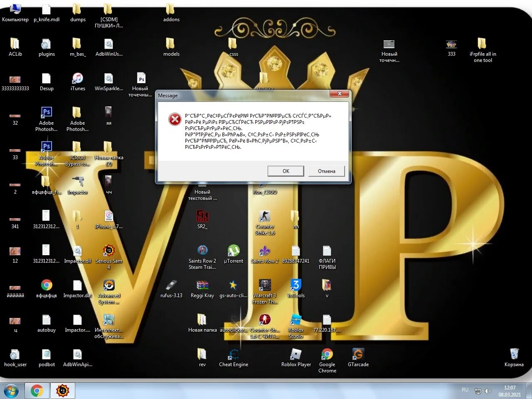Screen dimensions: 532x399
Task: Open the Cheat Engine shortcut
Action: 234,357
